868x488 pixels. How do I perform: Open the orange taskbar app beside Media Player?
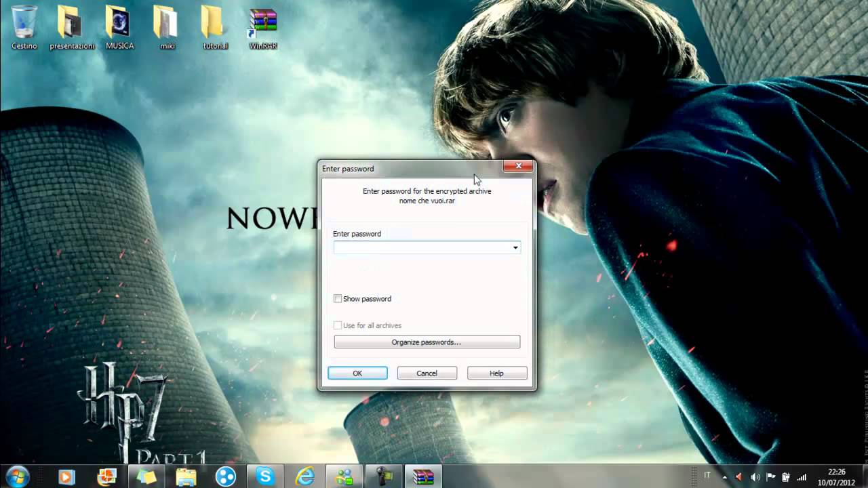106,476
